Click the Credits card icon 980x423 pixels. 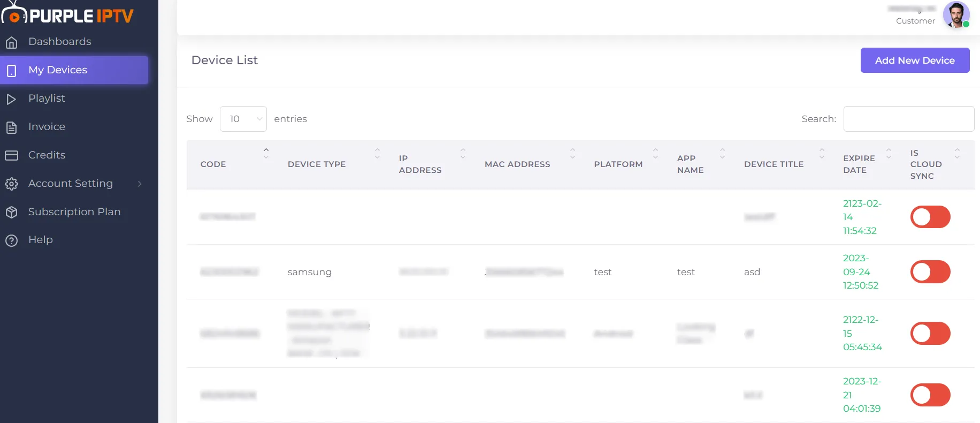pyautogui.click(x=11, y=155)
